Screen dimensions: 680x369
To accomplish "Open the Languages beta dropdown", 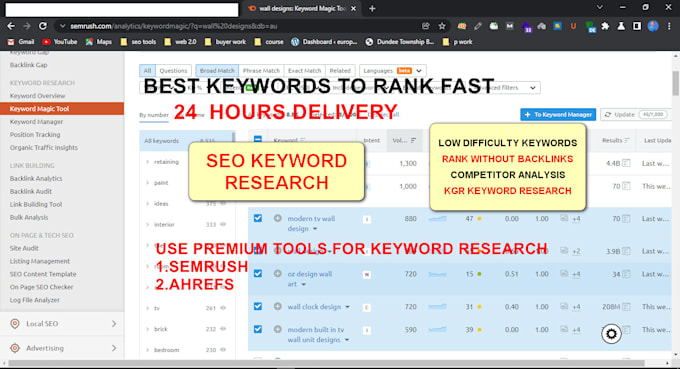I will [x=392, y=71].
